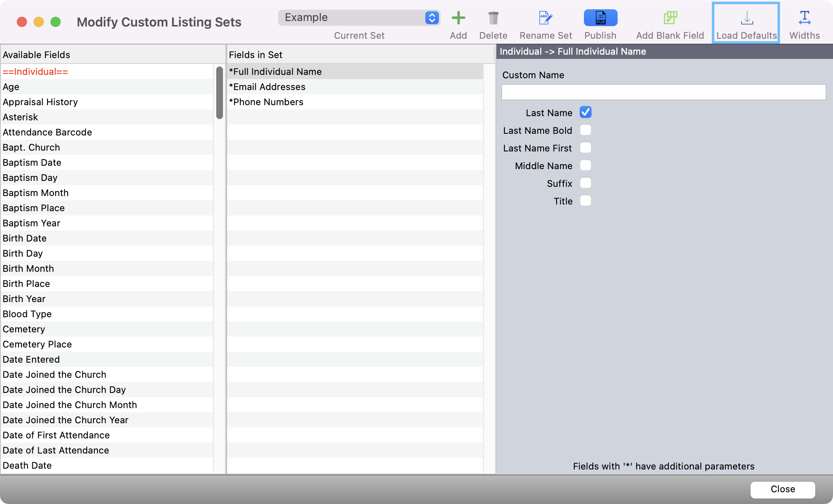Click the trash can Delete icon
This screenshot has height=504, width=833.
(493, 18)
